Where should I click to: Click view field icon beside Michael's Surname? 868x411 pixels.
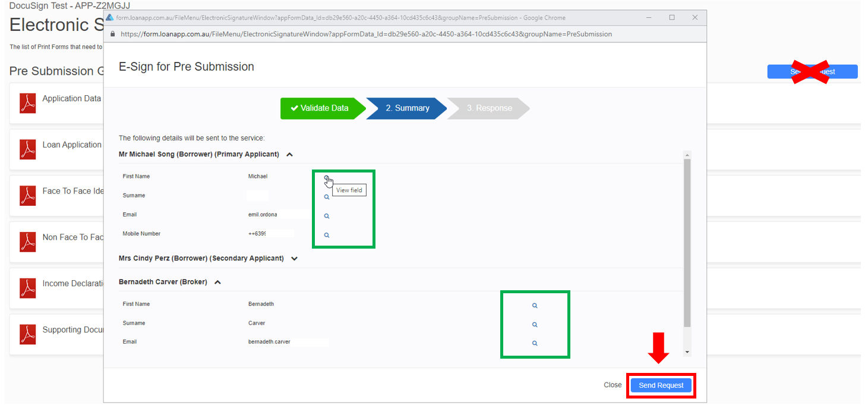coord(327,197)
